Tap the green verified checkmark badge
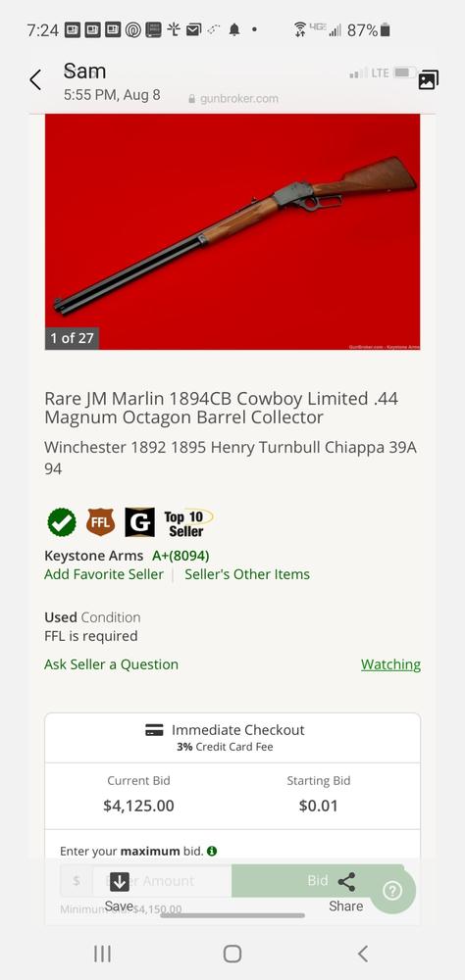The image size is (465, 980). 62,522
